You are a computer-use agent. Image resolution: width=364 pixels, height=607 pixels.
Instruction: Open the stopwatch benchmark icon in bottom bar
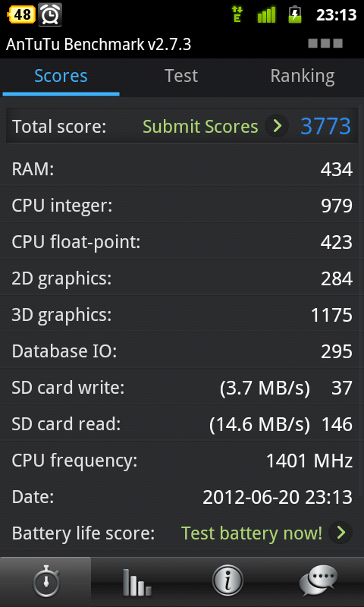45,581
